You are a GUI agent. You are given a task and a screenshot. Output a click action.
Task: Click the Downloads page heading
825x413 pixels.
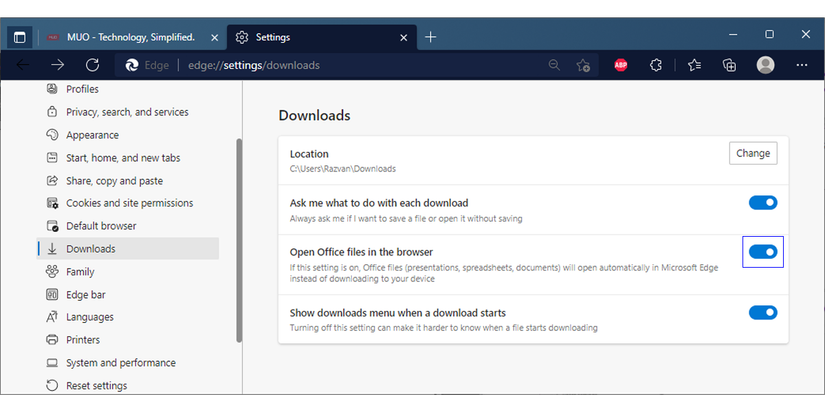click(315, 115)
